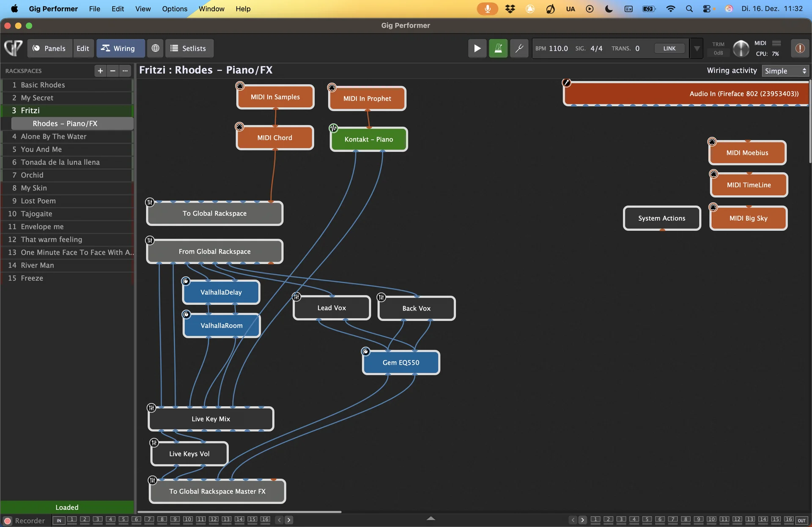Open the tuner icon
Screen dimensions: 812x527
(x=519, y=48)
